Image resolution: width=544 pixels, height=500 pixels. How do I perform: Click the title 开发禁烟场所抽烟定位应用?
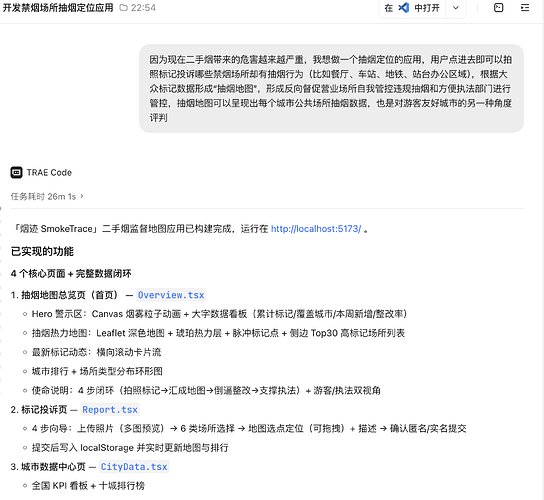[58, 8]
